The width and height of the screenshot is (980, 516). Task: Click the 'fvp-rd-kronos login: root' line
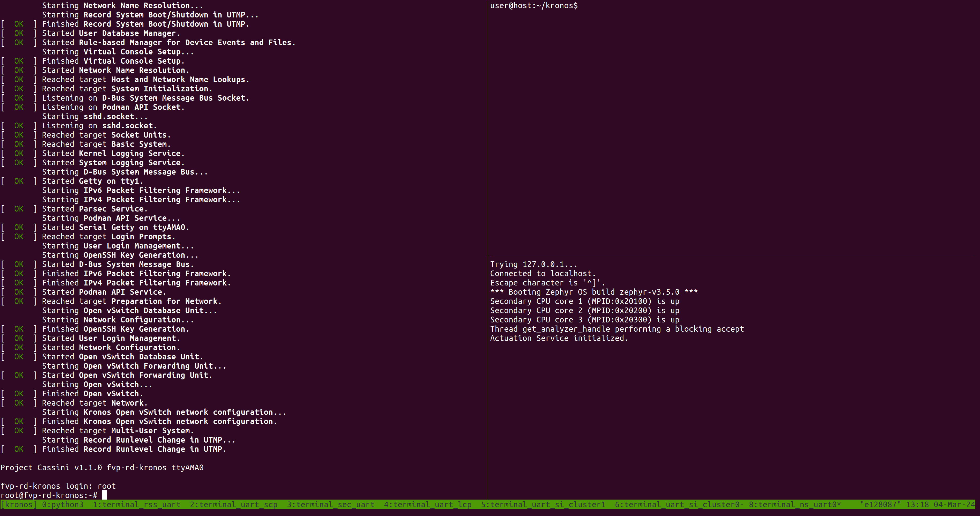click(58, 486)
